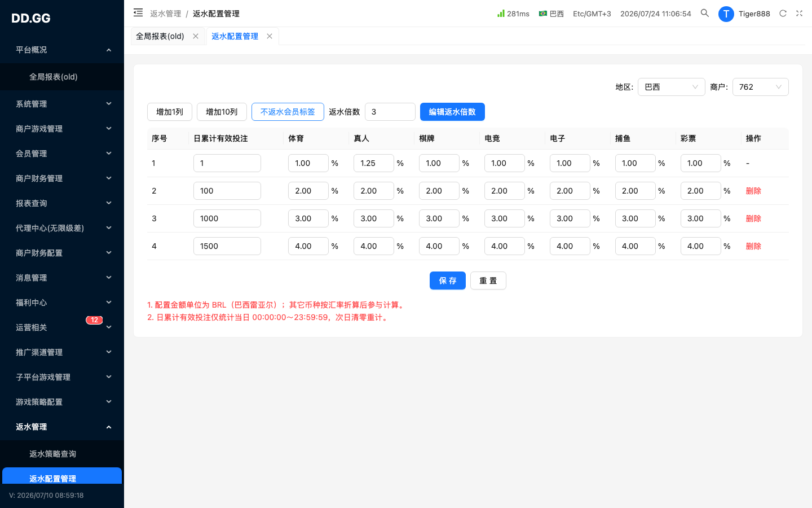Expand the 福利中心 sidebar menu
The image size is (812, 508).
tap(62, 303)
